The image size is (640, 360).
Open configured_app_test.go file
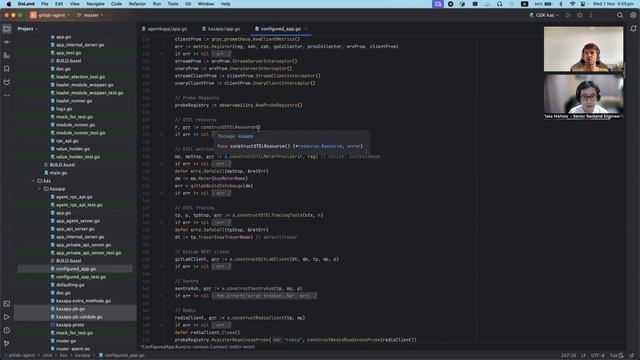(x=81, y=277)
